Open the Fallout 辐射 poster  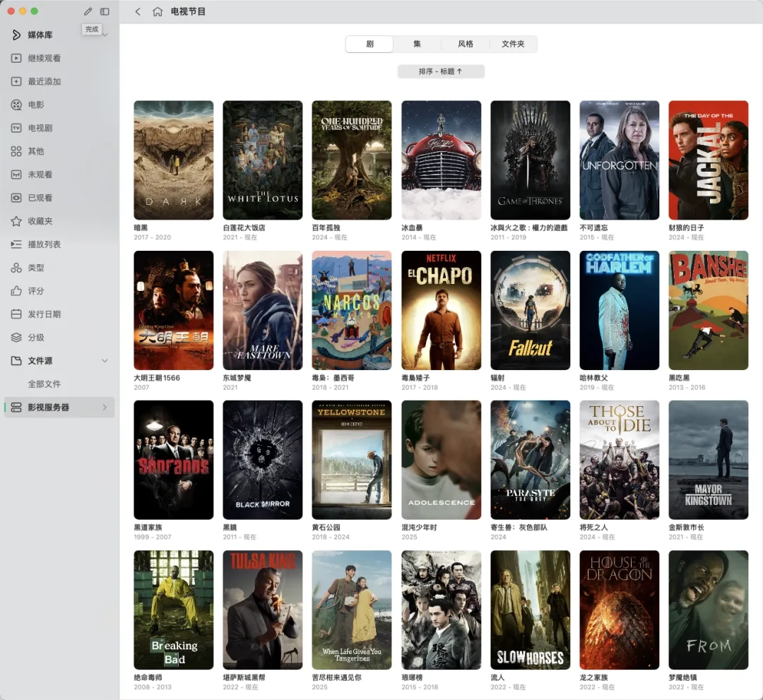[530, 310]
